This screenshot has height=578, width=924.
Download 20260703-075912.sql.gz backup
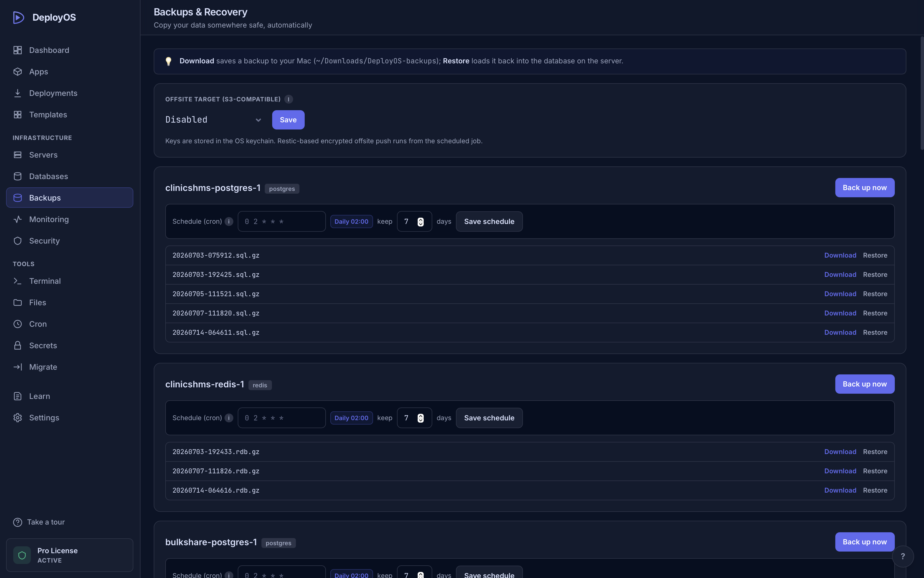tap(840, 255)
